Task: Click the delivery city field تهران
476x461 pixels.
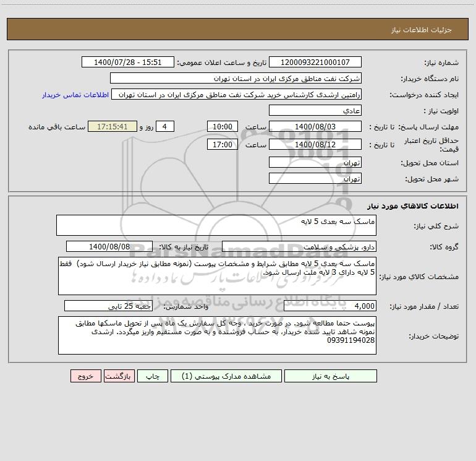Action: 315,178
